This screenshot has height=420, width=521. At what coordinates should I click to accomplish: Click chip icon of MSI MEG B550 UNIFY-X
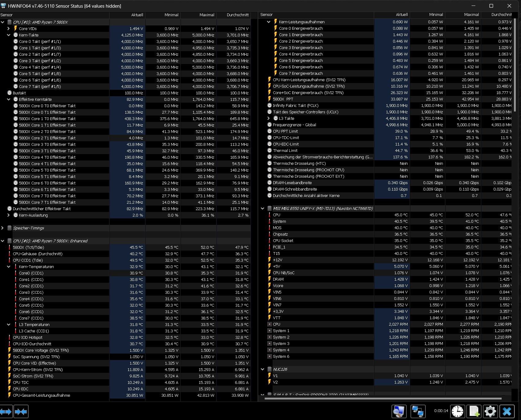[270, 208]
